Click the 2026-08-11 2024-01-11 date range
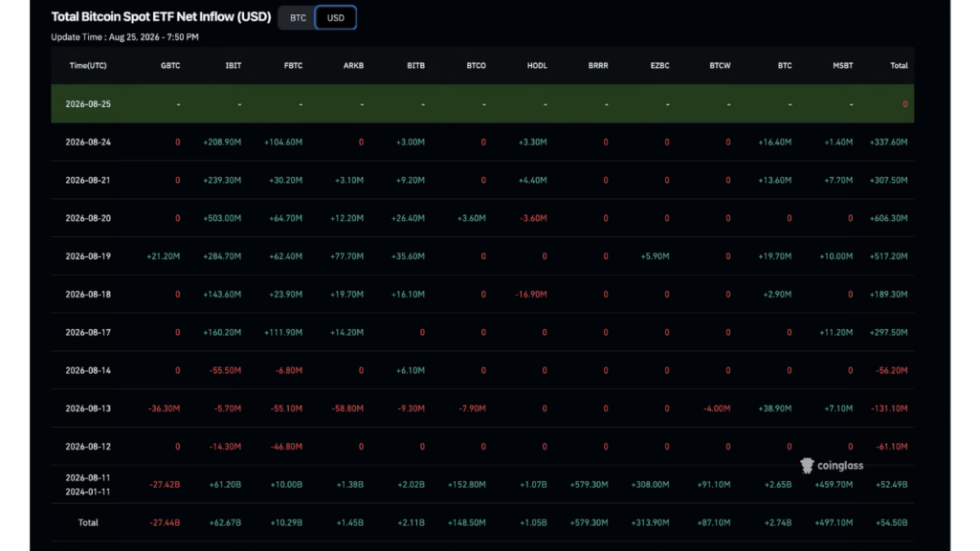 coord(88,485)
